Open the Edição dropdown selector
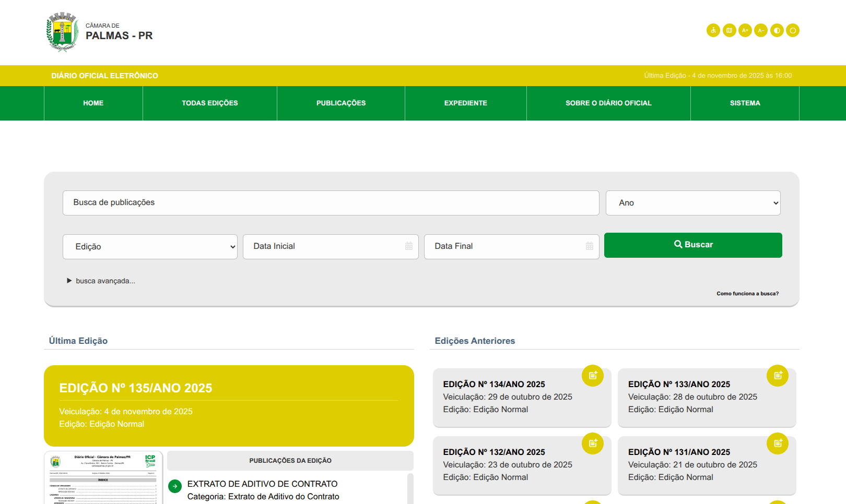Viewport: 846px width, 504px height. tap(150, 247)
